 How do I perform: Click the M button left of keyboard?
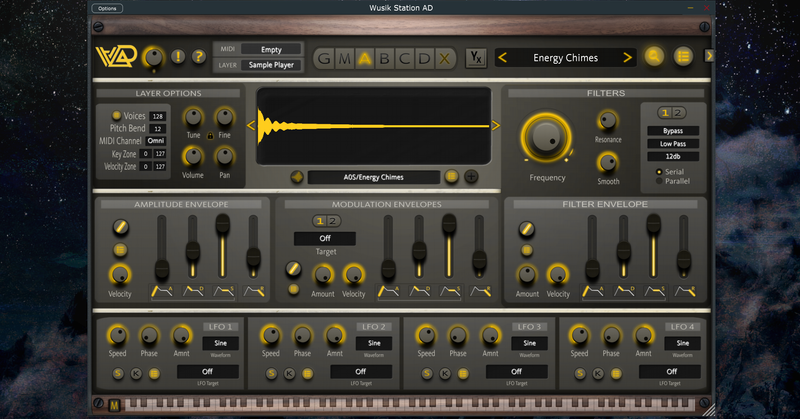pyautogui.click(x=114, y=406)
